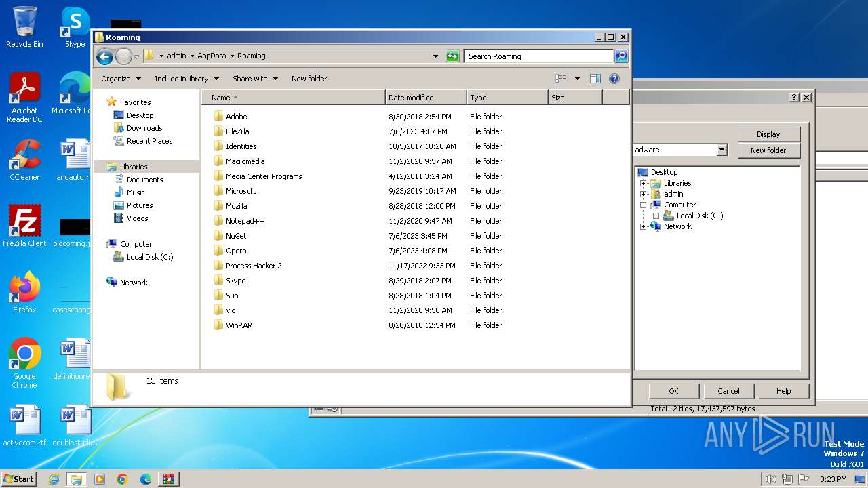868x488 pixels.
Task: Launch Firefox from the desktop
Action: [x=24, y=293]
